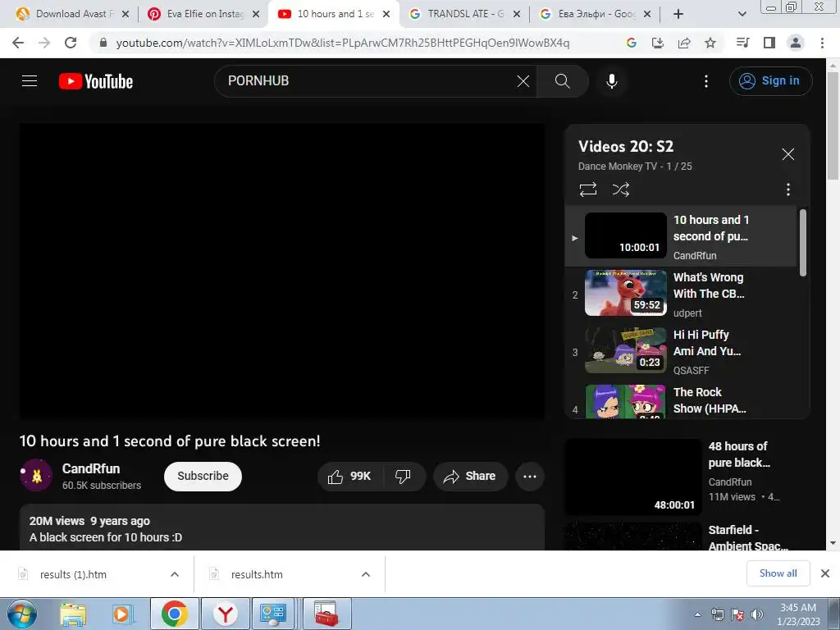Open Windows Explorer from taskbar

(73, 614)
